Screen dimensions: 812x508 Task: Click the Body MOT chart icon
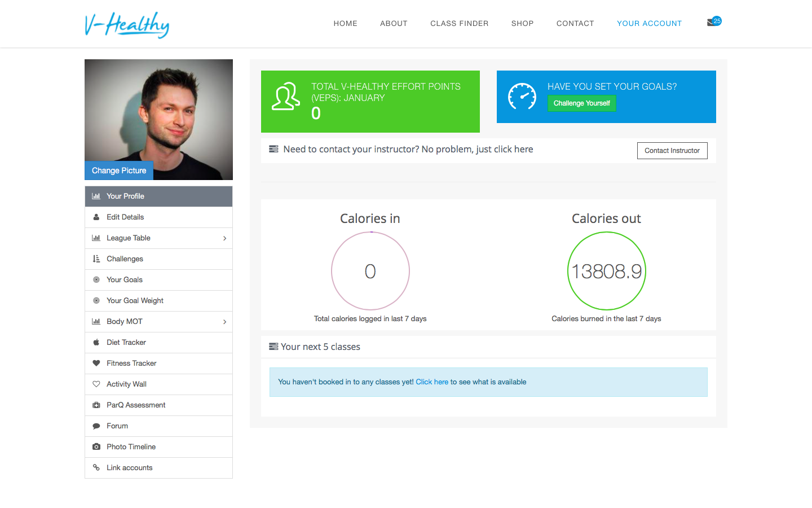click(x=96, y=322)
